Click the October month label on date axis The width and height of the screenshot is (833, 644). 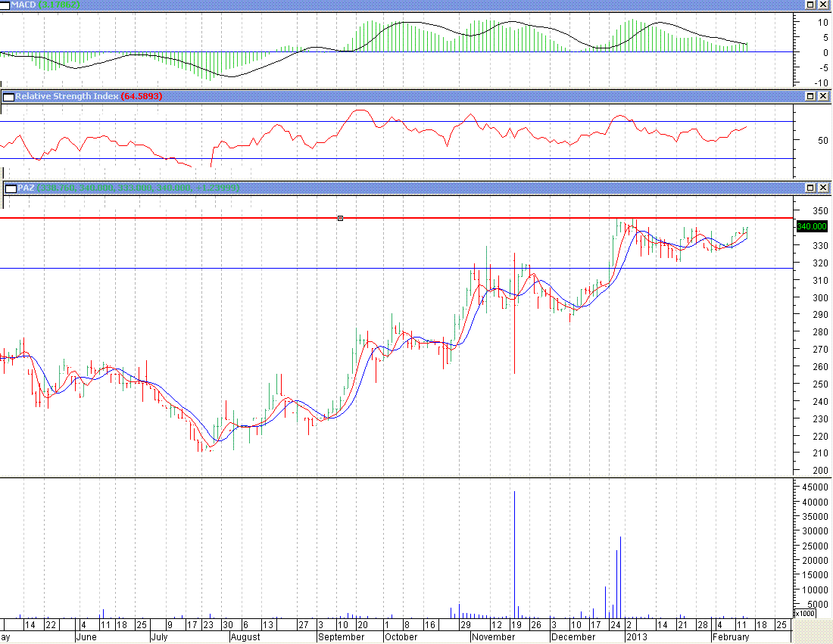(401, 637)
